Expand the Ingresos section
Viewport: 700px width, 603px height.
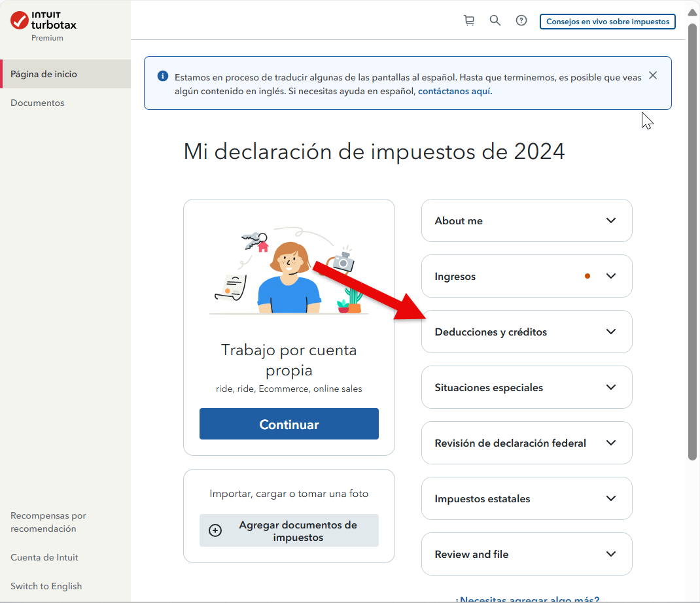pyautogui.click(x=610, y=276)
